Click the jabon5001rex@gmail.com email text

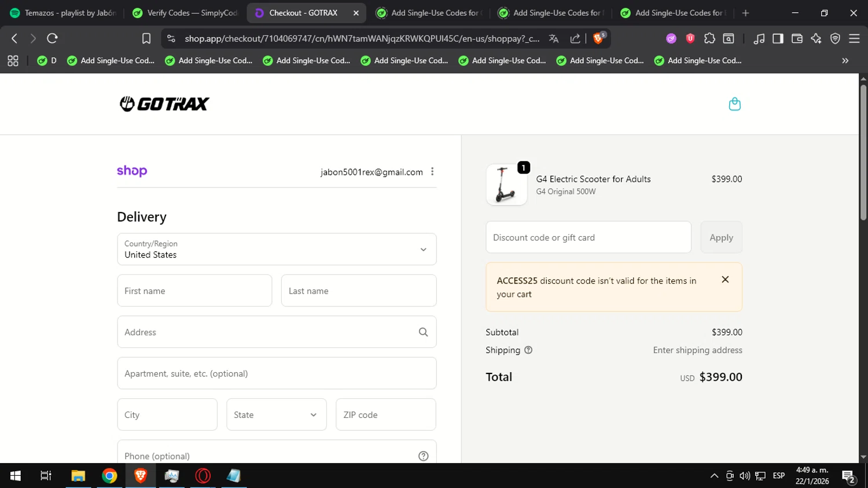coord(372,172)
